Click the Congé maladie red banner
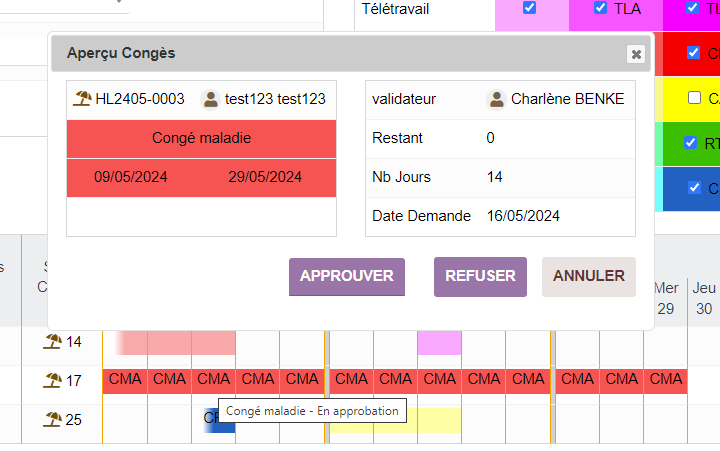The height and width of the screenshot is (451, 720). 201,138
